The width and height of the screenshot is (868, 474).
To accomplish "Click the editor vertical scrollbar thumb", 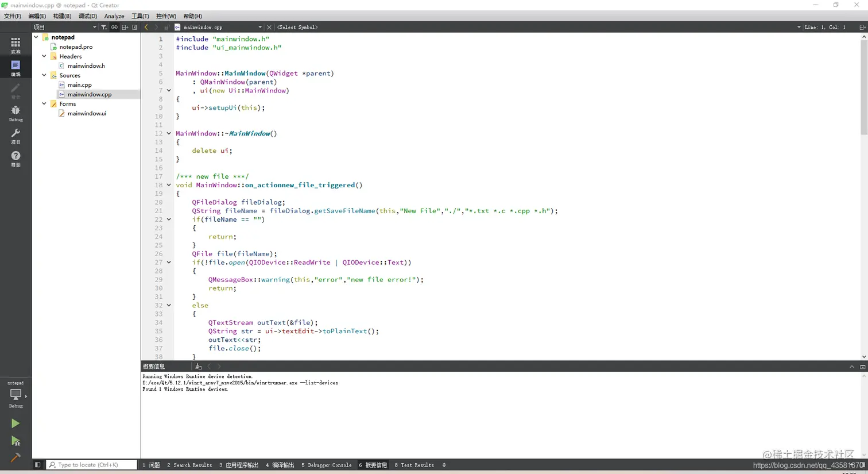I will coord(863,87).
